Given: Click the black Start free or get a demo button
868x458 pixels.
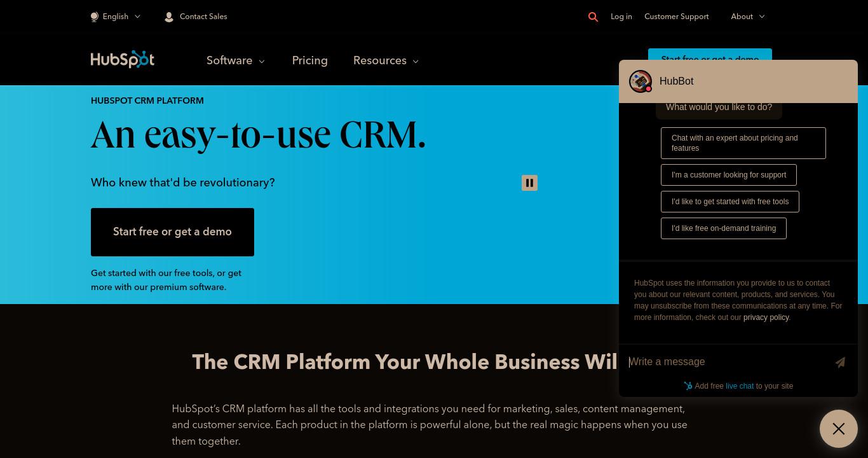Looking at the screenshot, I should coord(172,232).
